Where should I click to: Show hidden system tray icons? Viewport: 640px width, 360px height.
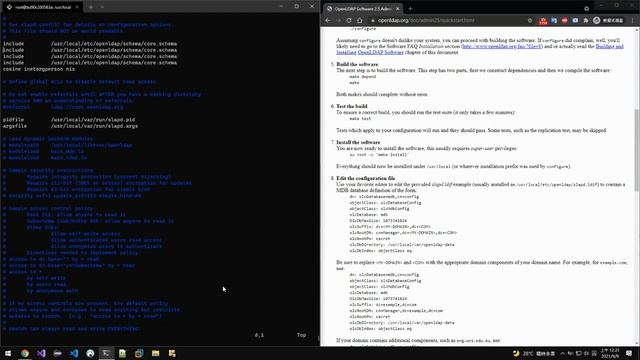click(x=562, y=353)
